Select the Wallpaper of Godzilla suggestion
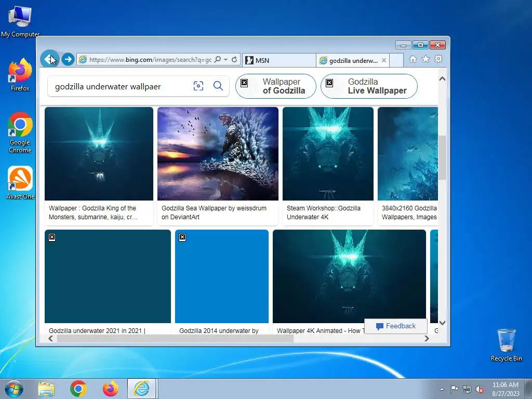 pos(275,86)
